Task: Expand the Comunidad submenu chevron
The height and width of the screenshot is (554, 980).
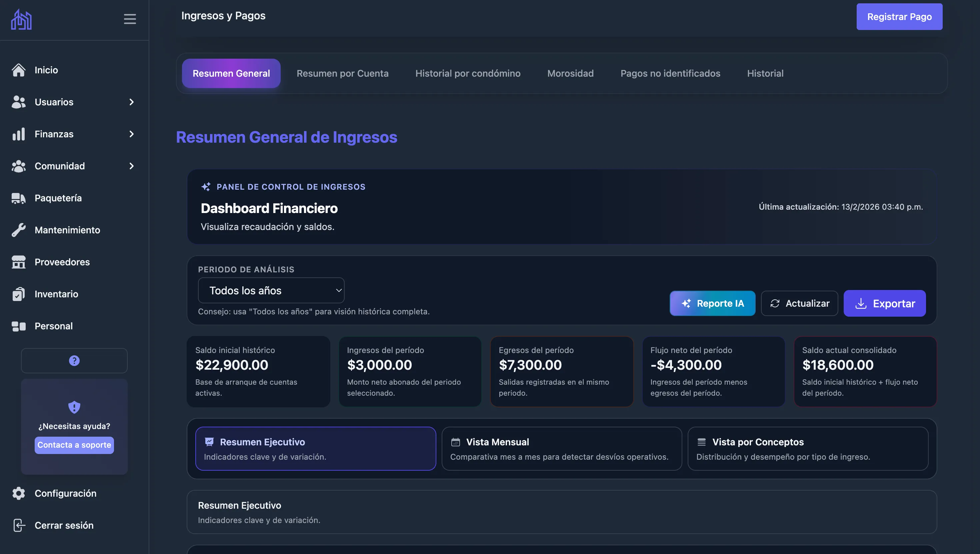Action: (132, 166)
